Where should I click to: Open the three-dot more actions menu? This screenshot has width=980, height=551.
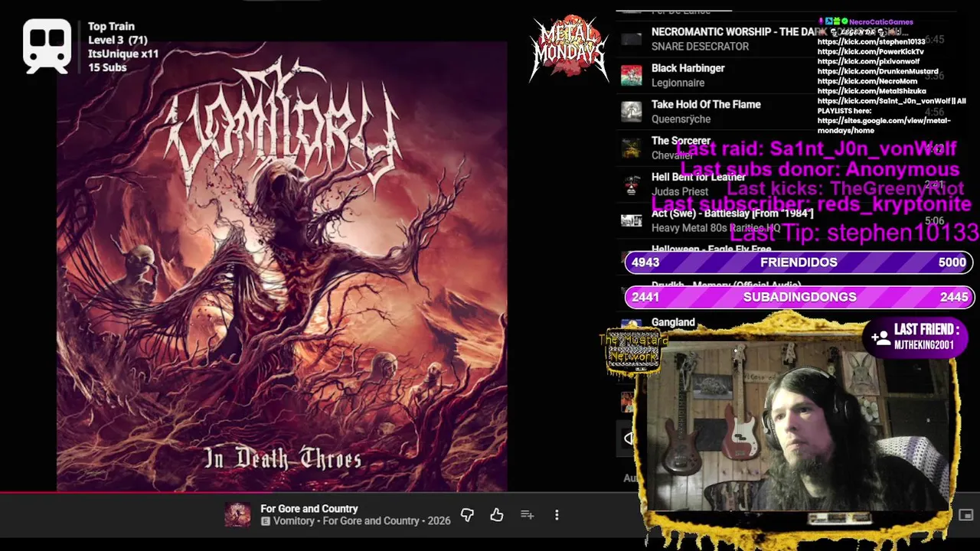point(557,515)
